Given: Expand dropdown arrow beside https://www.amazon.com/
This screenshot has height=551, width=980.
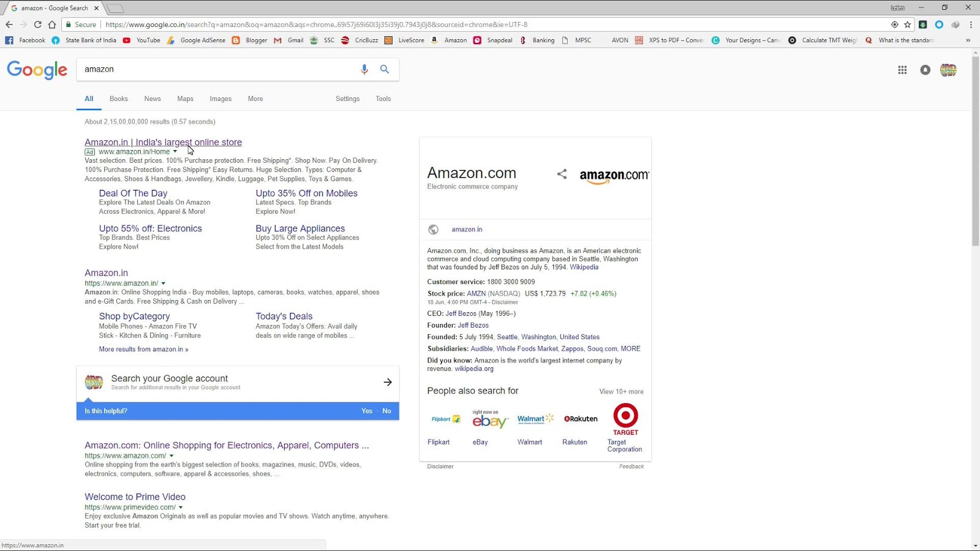Looking at the screenshot, I should (171, 456).
